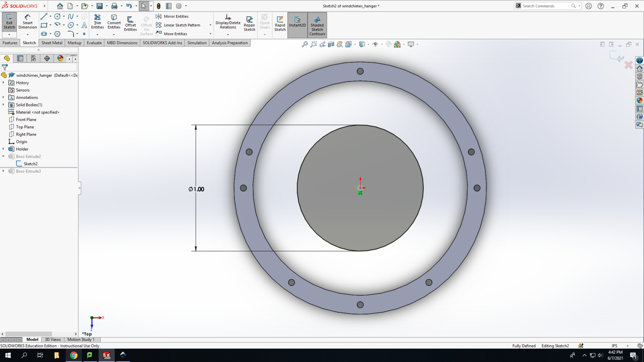Click the Exit Sketch button
Viewport: 644px width, 362px height.
[x=9, y=22]
